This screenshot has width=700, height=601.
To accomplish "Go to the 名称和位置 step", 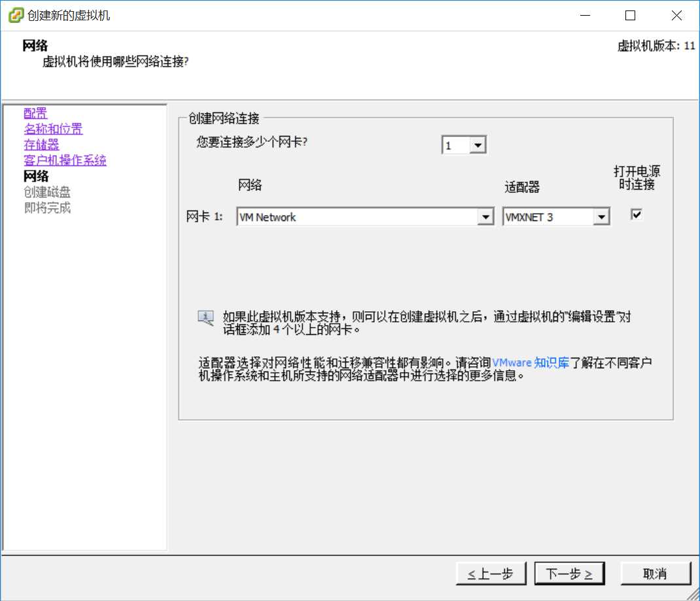I will click(x=53, y=129).
